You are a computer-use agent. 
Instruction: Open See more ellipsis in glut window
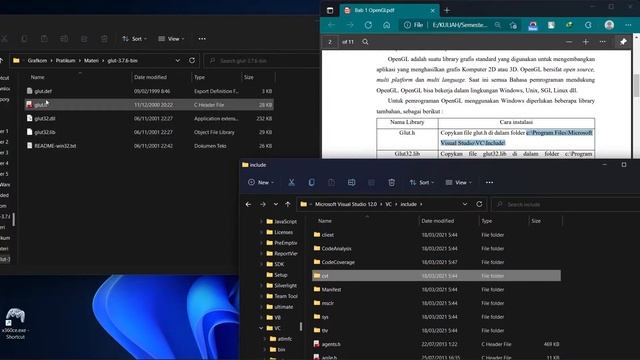(x=202, y=39)
